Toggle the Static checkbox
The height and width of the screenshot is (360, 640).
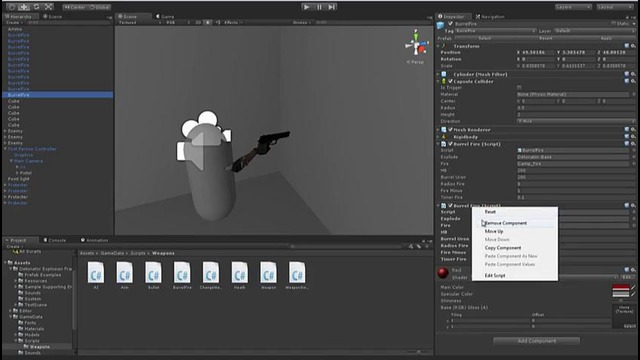point(613,24)
